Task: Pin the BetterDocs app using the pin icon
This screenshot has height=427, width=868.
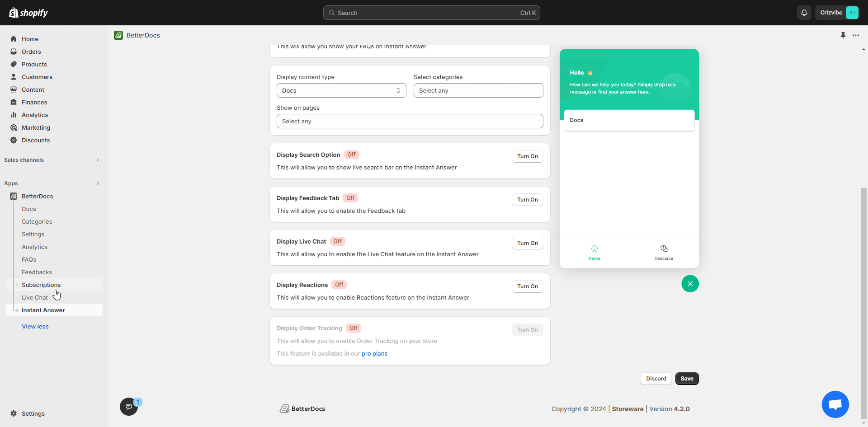Action: [x=843, y=35]
